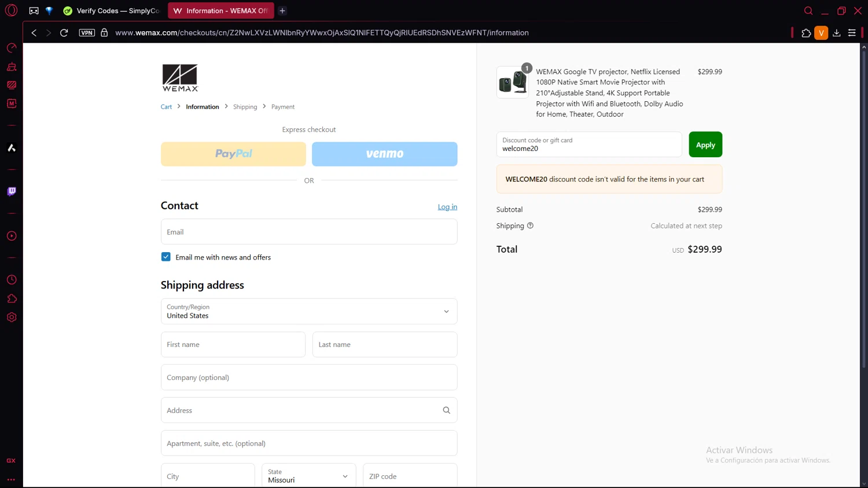Go forward with the browser forward arrow
Viewport: 868px width, 488px height.
(x=49, y=33)
